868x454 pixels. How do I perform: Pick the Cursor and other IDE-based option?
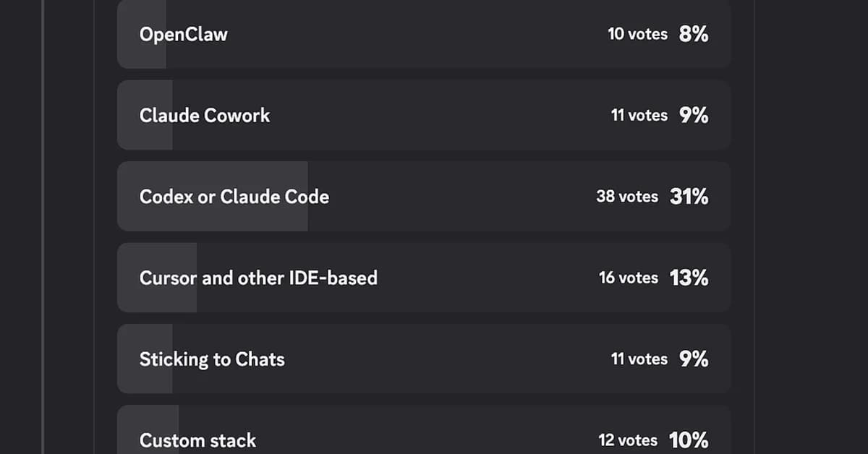coord(258,278)
